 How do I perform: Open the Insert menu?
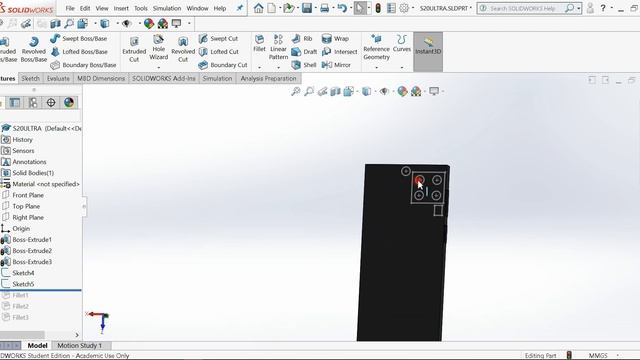pos(121,8)
